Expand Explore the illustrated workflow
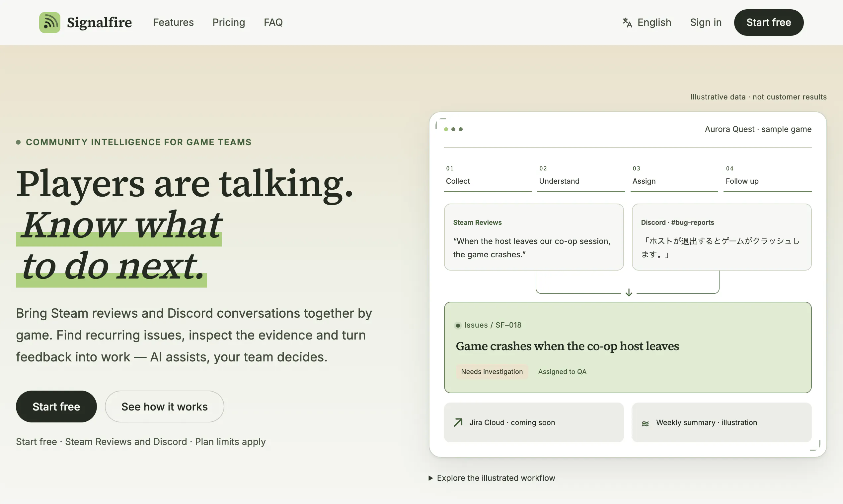This screenshot has width=843, height=504. (x=492, y=478)
